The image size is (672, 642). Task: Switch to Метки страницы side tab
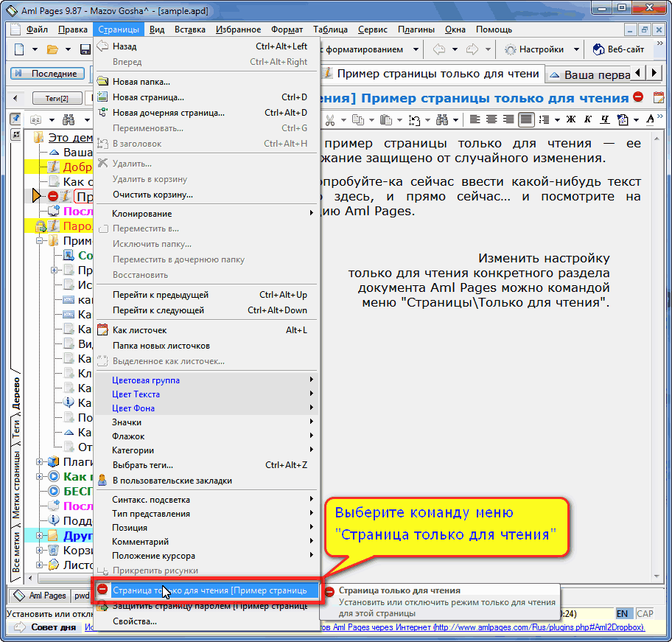pyautogui.click(x=16, y=484)
